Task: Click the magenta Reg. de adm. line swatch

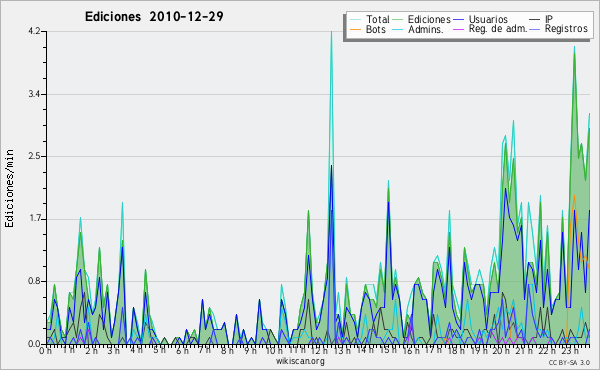Action: pyautogui.click(x=458, y=29)
